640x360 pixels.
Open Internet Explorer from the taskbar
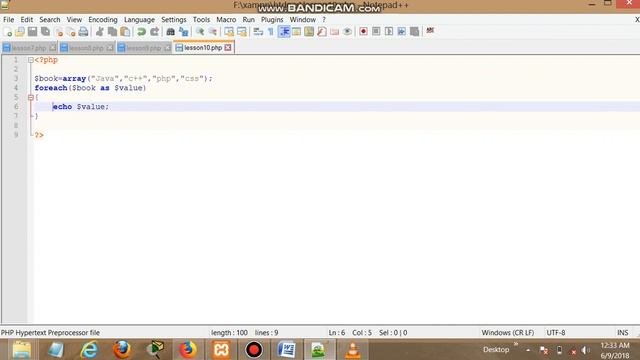89,350
